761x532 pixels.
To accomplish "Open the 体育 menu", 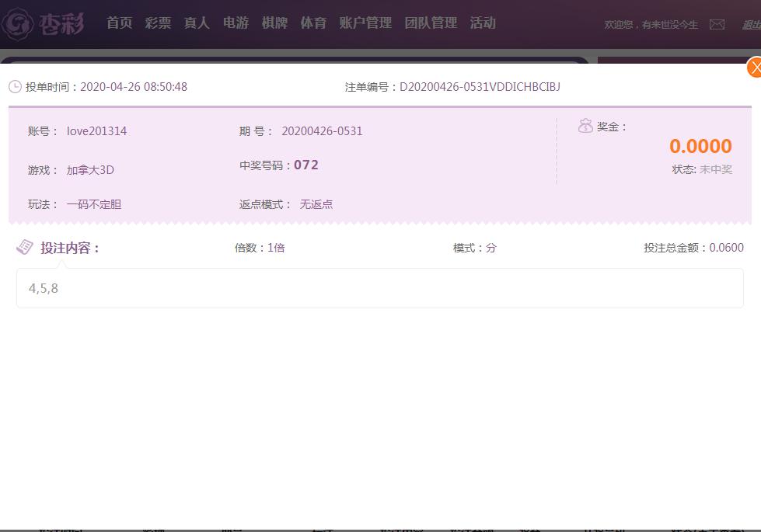I will (313, 23).
